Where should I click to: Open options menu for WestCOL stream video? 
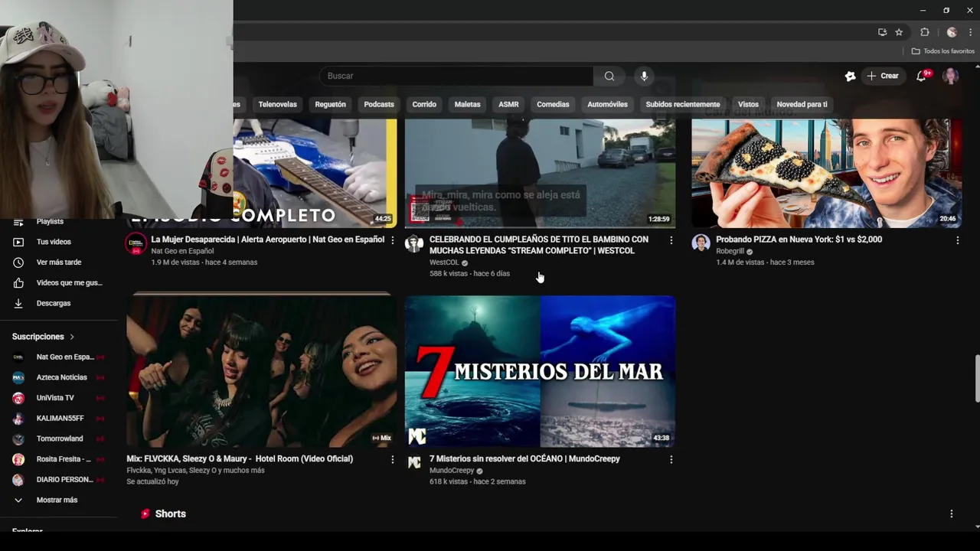tap(671, 240)
